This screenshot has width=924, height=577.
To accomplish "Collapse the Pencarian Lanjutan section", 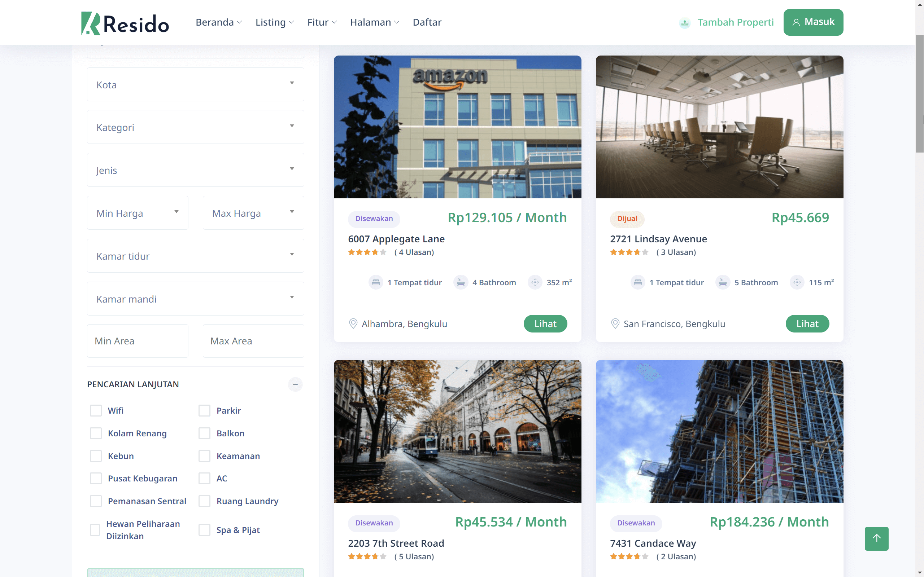I will [295, 384].
